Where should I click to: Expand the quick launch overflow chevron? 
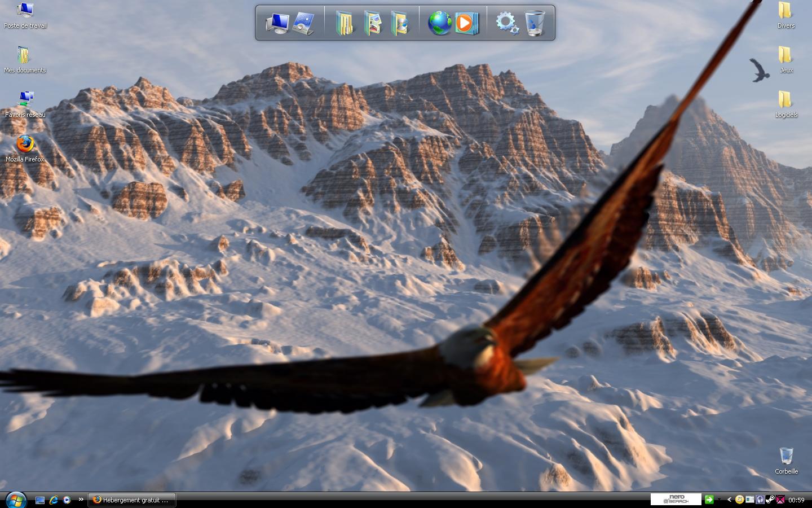pyautogui.click(x=81, y=500)
